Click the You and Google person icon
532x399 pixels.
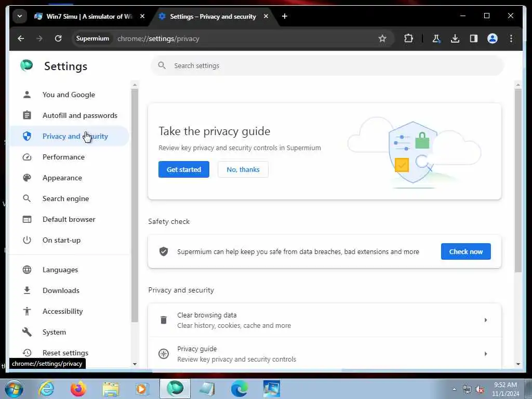27,95
